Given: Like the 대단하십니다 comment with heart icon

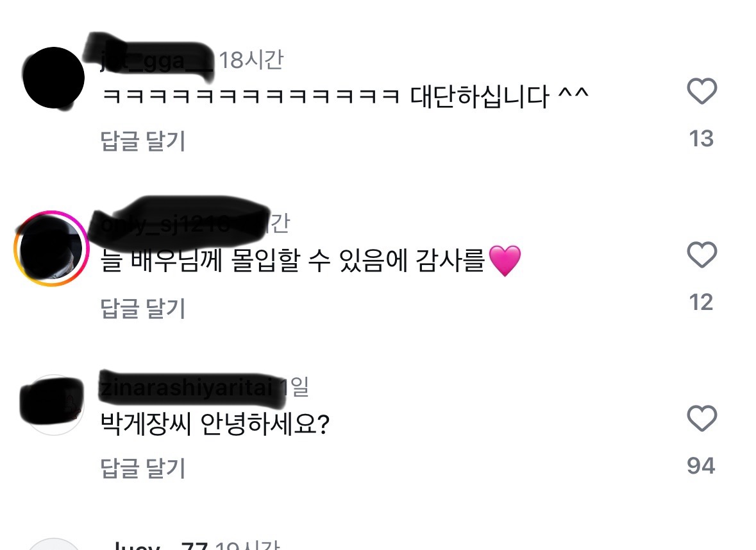Looking at the screenshot, I should point(701,90).
